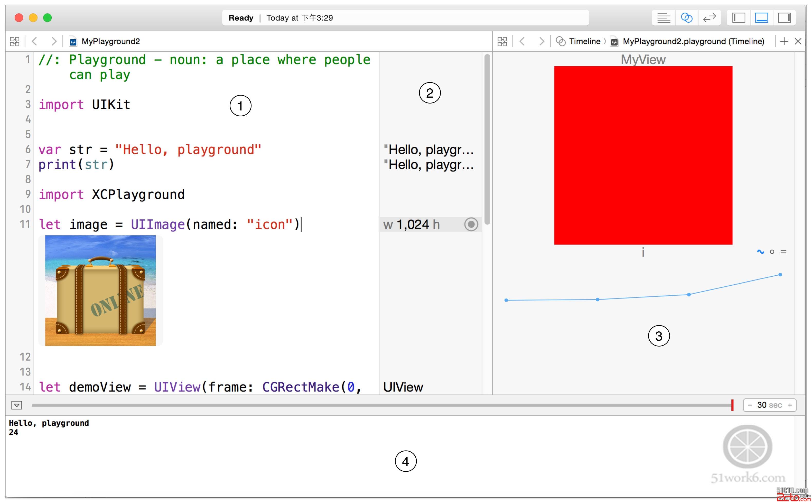Switch to the Standard editor layout
Viewport: 812px width, 504px height.
663,18
